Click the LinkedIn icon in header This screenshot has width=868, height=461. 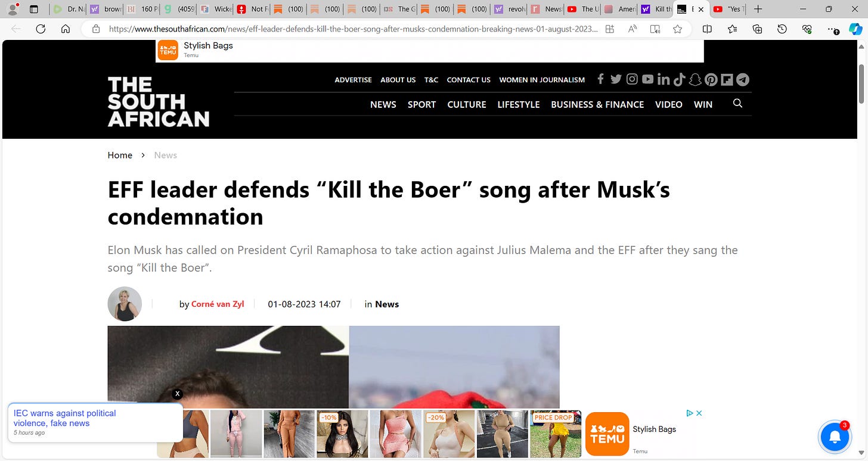663,79
